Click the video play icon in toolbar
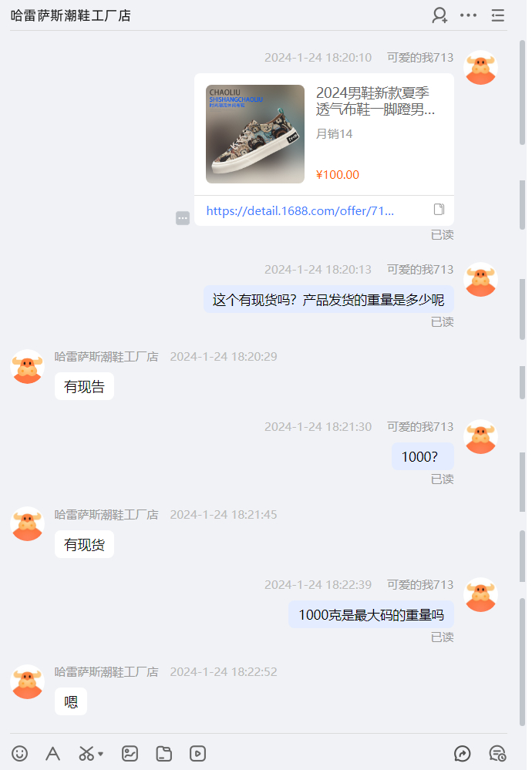Viewport: 532px width, 770px height. point(197,753)
